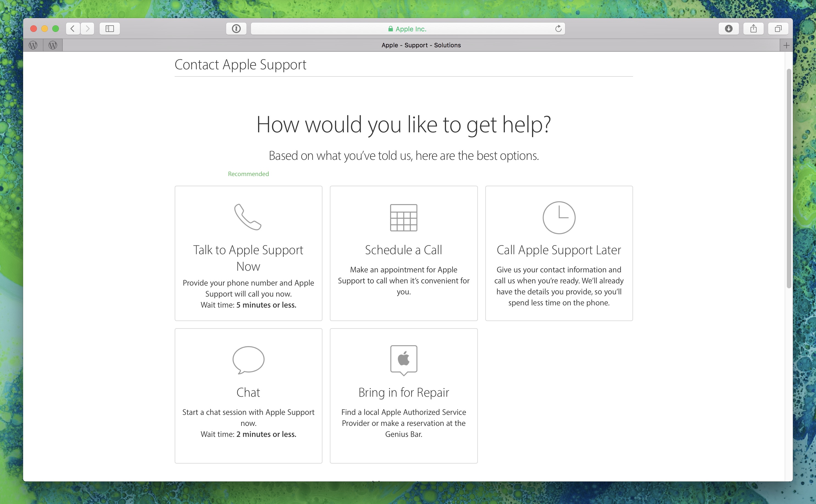Click the Apple logo repair icon

point(403,360)
